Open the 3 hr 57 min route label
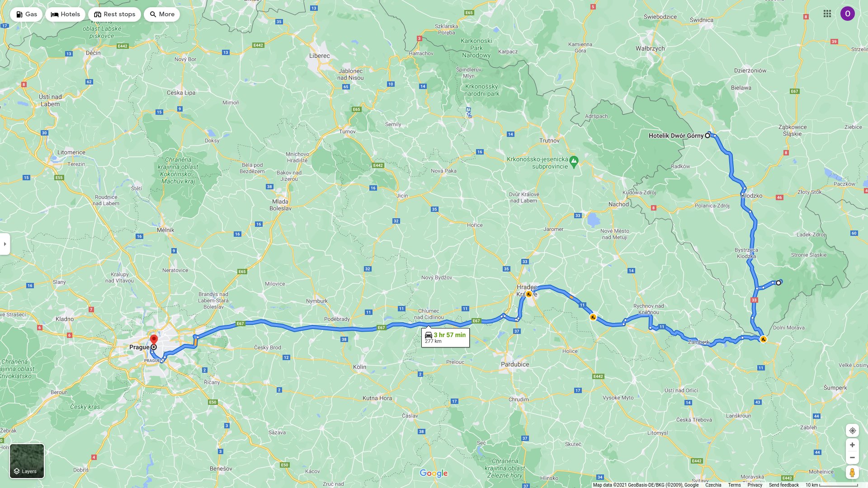Viewport: 868px width, 488px height. click(x=445, y=338)
